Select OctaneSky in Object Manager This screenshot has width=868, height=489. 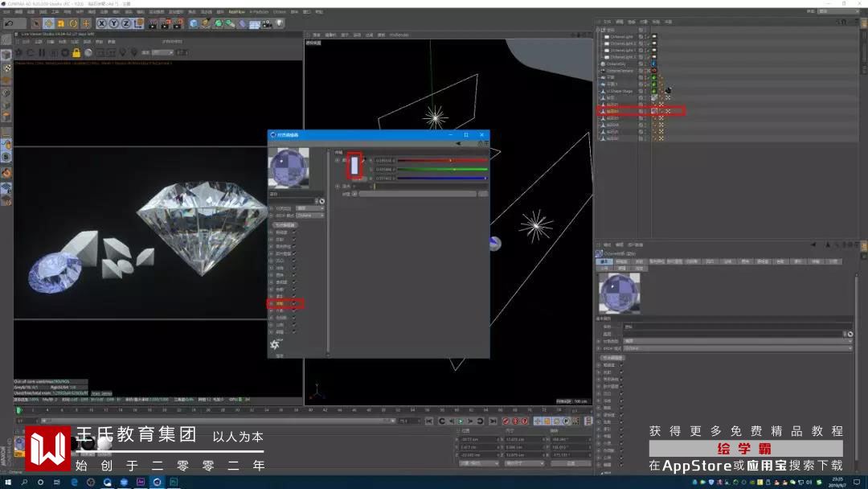[x=616, y=64]
